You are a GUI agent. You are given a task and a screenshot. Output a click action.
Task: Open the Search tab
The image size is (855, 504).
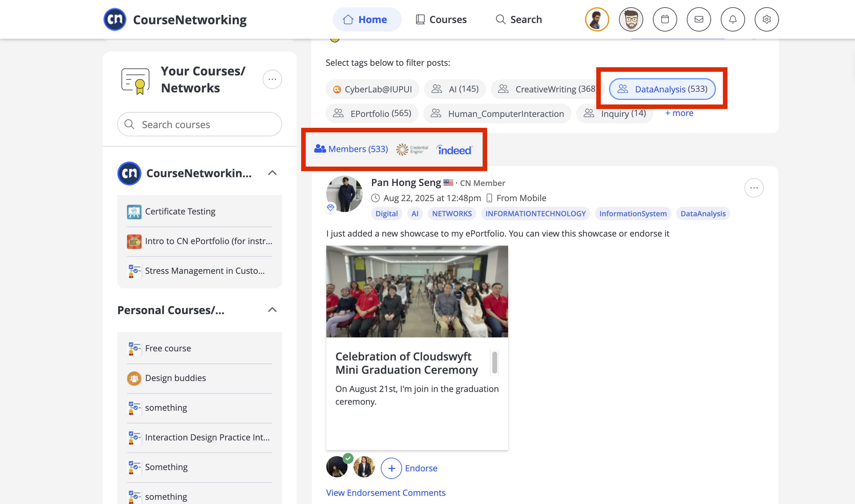click(519, 19)
